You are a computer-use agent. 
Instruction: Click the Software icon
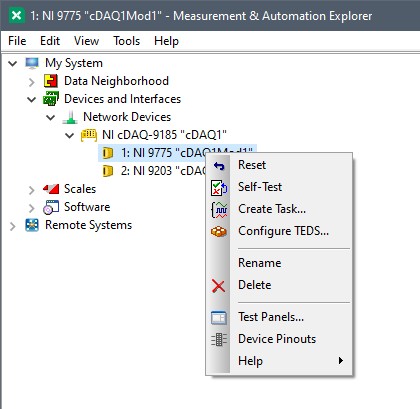tap(51, 207)
